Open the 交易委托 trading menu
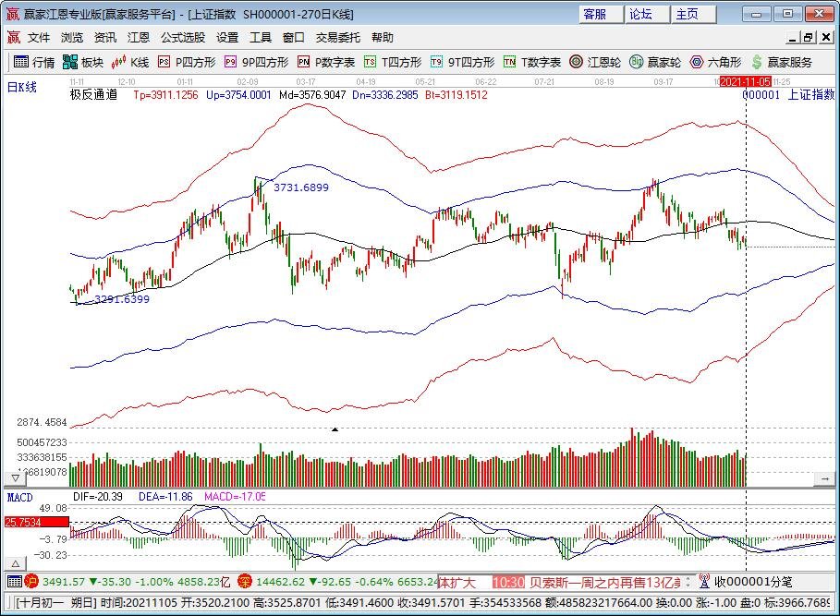This screenshot has width=840, height=616. pyautogui.click(x=338, y=38)
